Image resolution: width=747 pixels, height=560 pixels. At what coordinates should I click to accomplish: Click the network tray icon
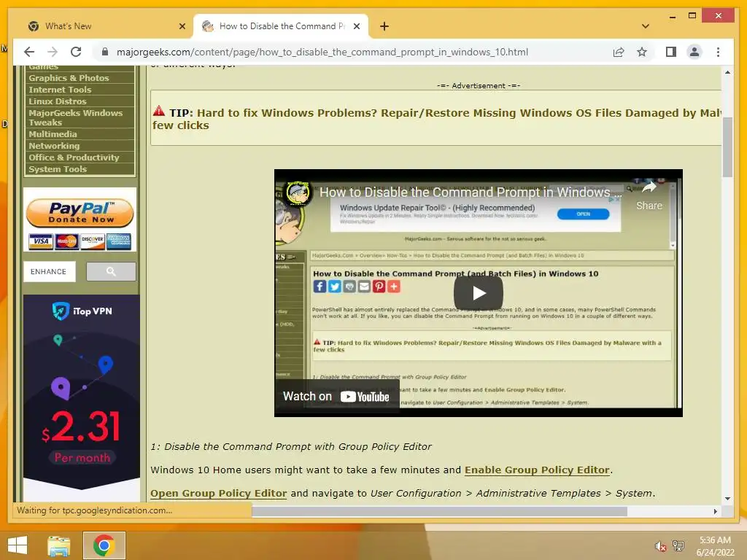click(x=678, y=546)
